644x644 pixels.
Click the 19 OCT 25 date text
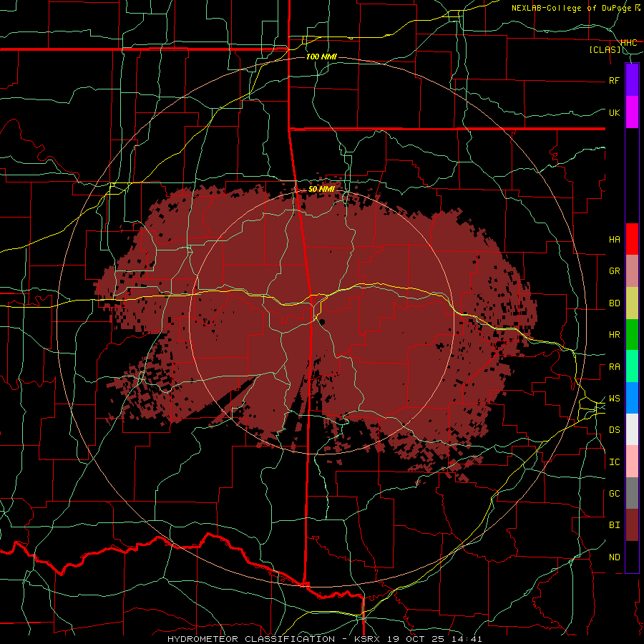417,639
